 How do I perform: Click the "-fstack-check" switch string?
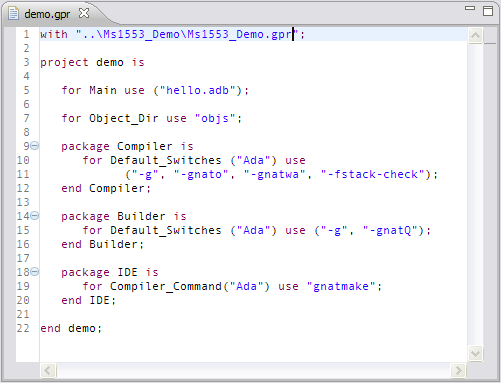372,174
